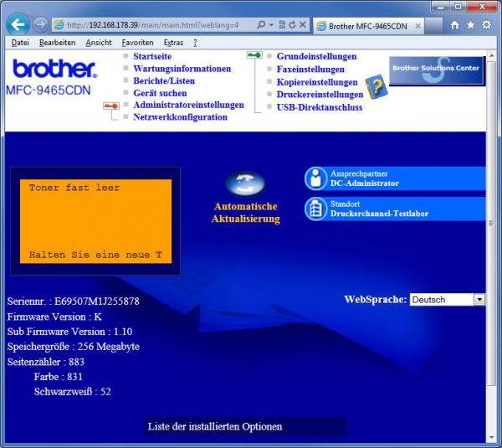
Task: Open the Extras menu
Action: pyautogui.click(x=173, y=42)
